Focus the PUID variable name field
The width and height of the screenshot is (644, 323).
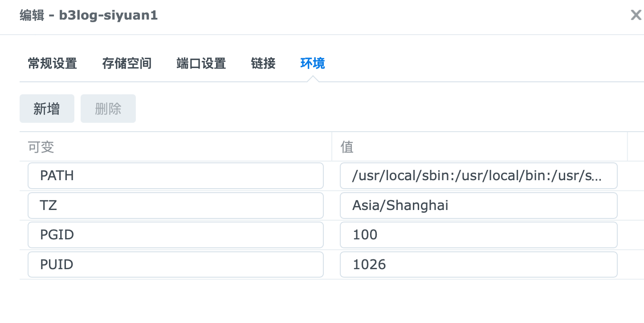[x=175, y=265]
